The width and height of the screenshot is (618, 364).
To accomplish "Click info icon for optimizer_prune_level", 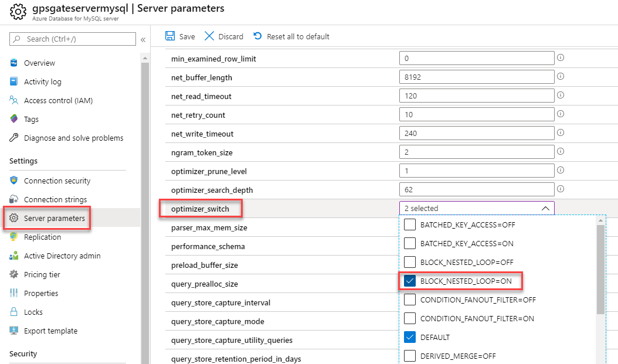I will [561, 170].
